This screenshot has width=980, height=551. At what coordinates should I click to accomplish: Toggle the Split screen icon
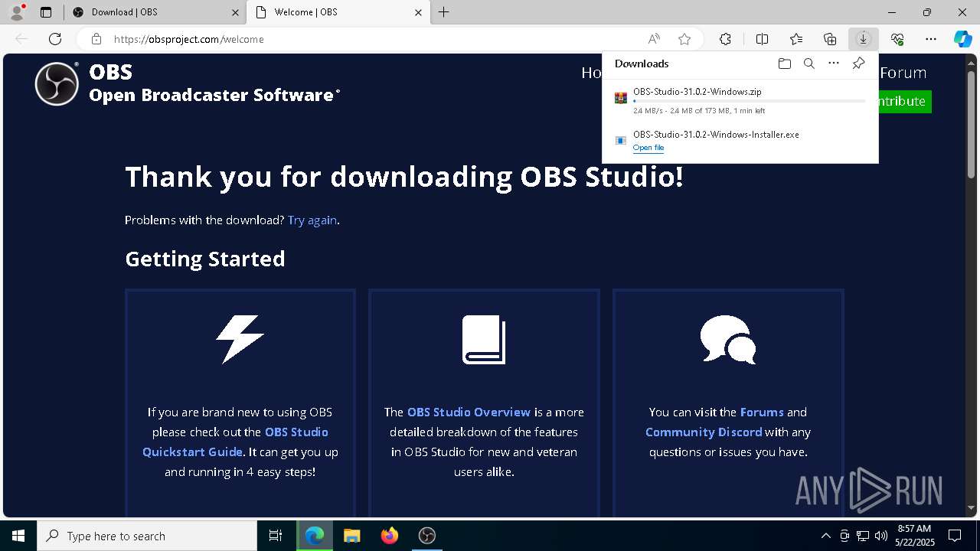[762, 39]
